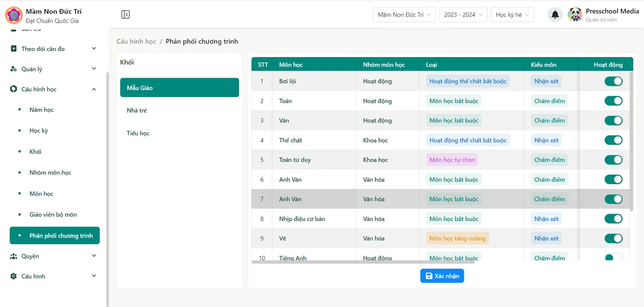This screenshot has height=307, width=644.
Task: Open the Học kỳ hè semester dropdown
Action: coord(512,15)
